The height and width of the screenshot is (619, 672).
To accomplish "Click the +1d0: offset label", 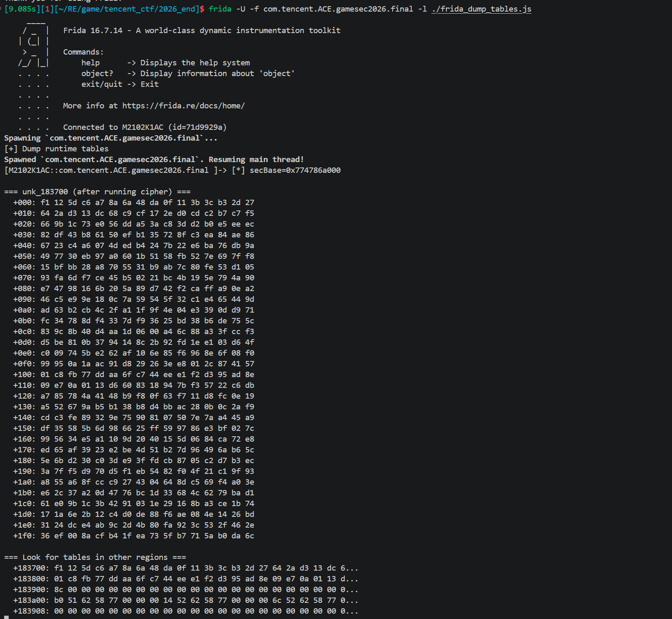I will point(24,514).
